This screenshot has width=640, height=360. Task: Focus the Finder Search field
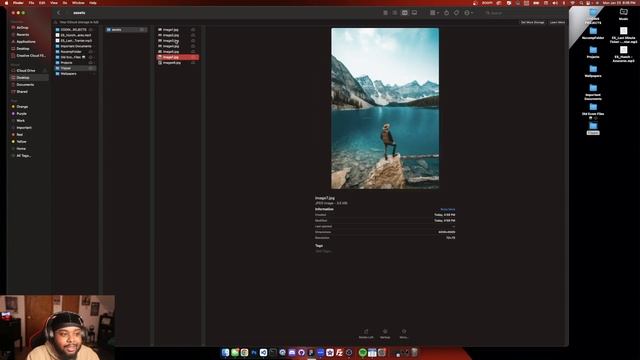point(524,13)
